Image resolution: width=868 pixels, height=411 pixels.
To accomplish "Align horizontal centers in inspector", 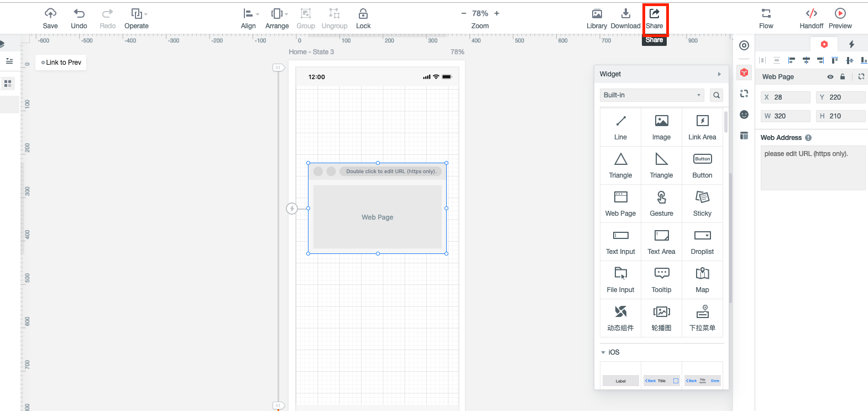I will pyautogui.click(x=806, y=60).
